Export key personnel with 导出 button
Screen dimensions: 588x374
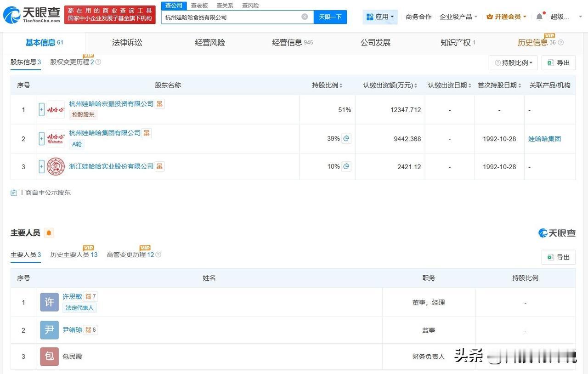click(x=559, y=257)
